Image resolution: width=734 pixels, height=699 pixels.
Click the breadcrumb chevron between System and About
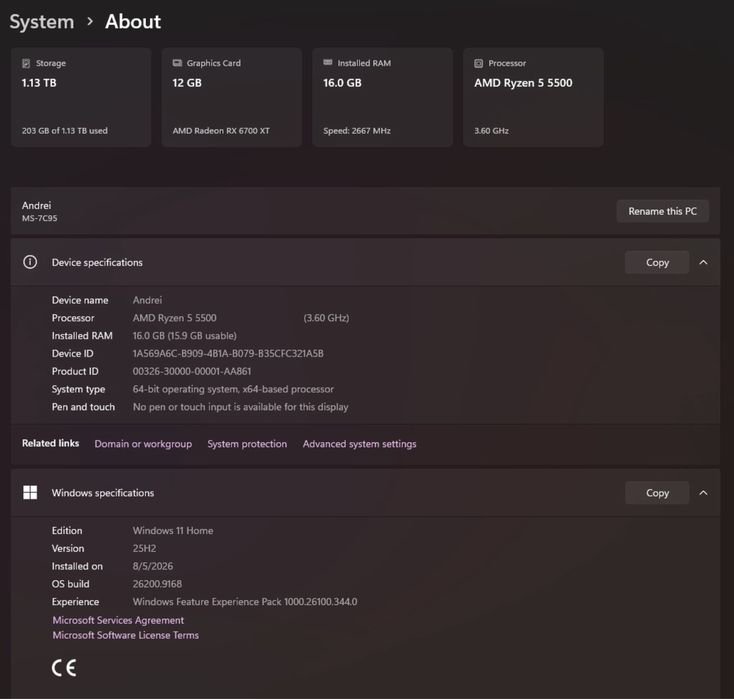pyautogui.click(x=90, y=22)
